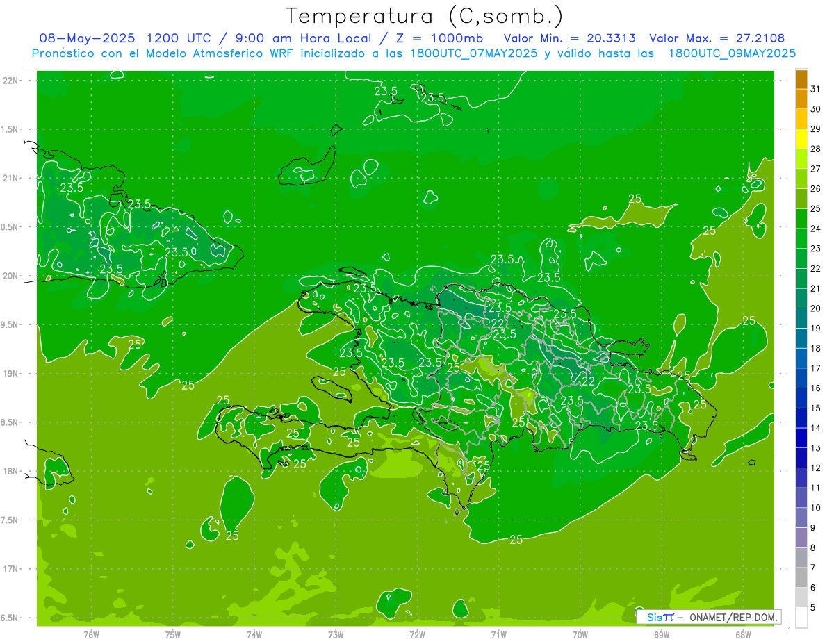The width and height of the screenshot is (834, 644).
Task: Click the legend value "8"
Action: click(x=813, y=548)
